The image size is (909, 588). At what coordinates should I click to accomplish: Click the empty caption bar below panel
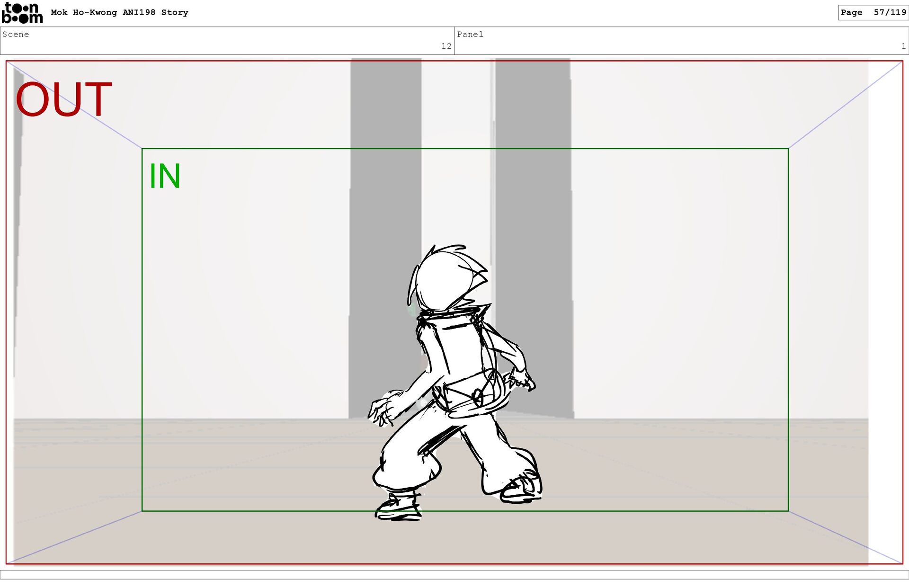point(454,574)
